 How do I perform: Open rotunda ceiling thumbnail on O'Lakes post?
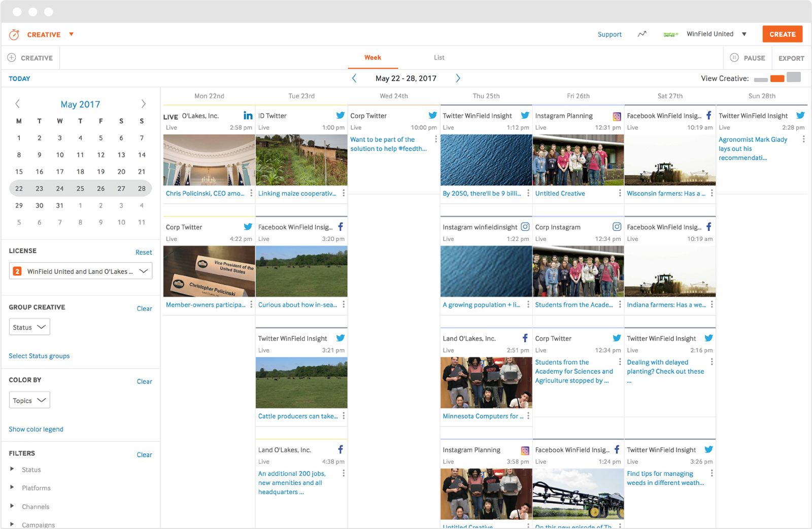click(209, 160)
